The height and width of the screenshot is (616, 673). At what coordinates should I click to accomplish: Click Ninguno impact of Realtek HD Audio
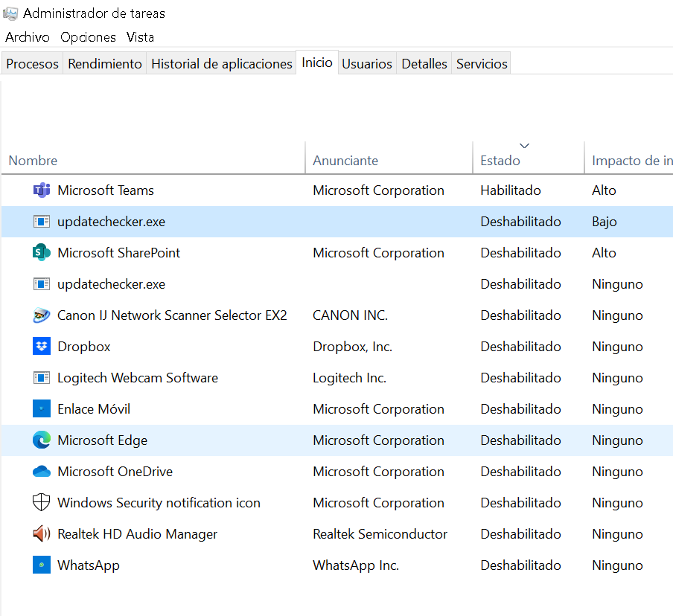point(617,533)
